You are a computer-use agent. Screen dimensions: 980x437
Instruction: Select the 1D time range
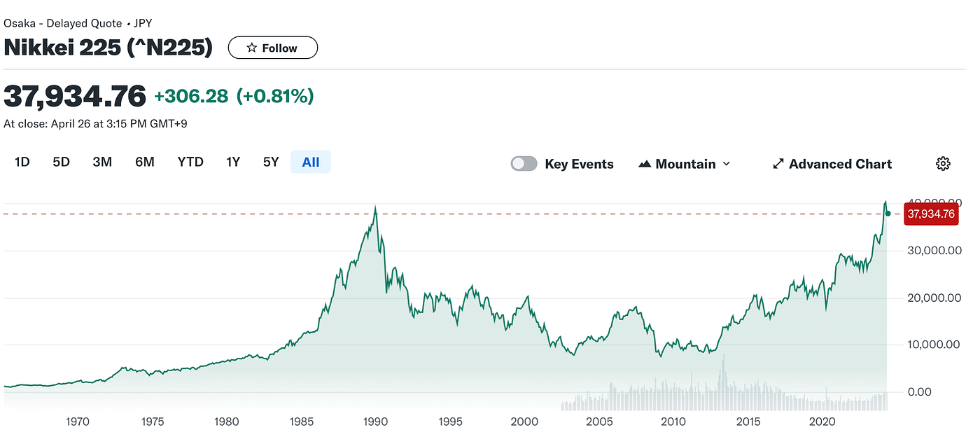click(22, 162)
